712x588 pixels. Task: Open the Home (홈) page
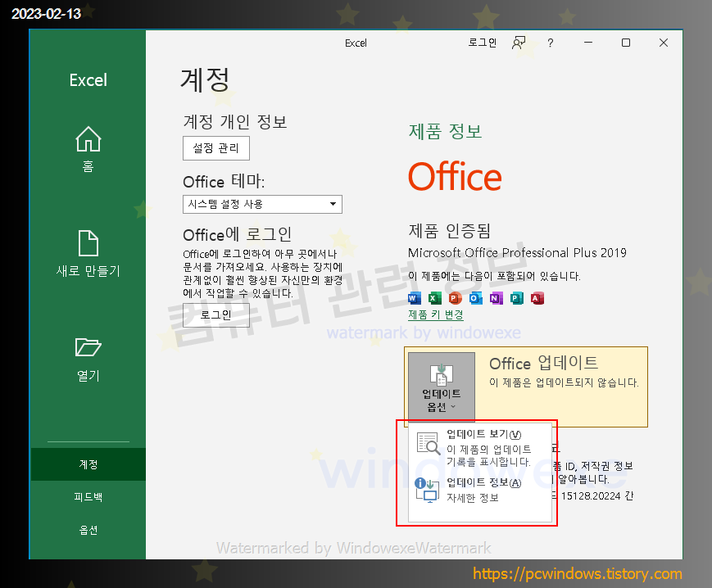tap(88, 149)
